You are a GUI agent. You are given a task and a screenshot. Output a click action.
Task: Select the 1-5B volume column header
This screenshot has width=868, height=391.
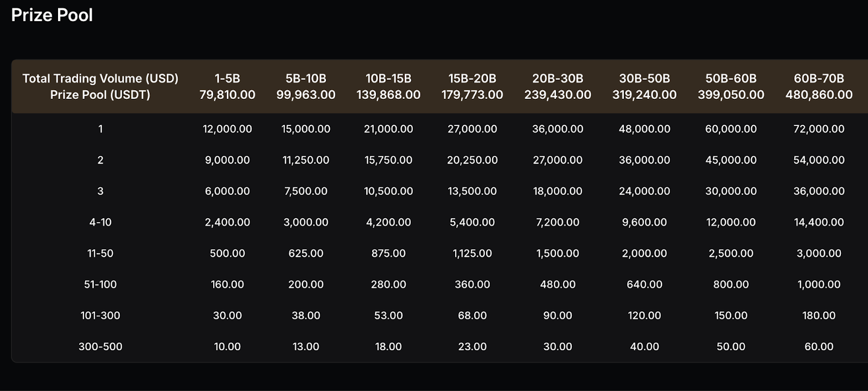(x=227, y=79)
